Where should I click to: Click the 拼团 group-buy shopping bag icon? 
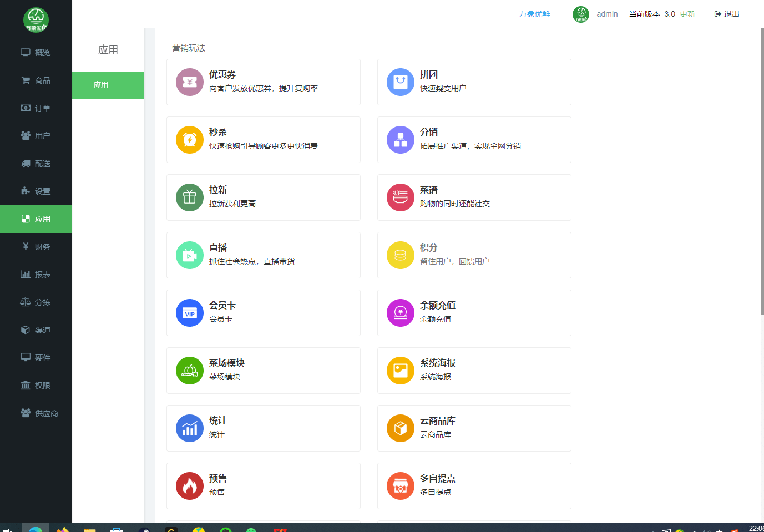(401, 82)
